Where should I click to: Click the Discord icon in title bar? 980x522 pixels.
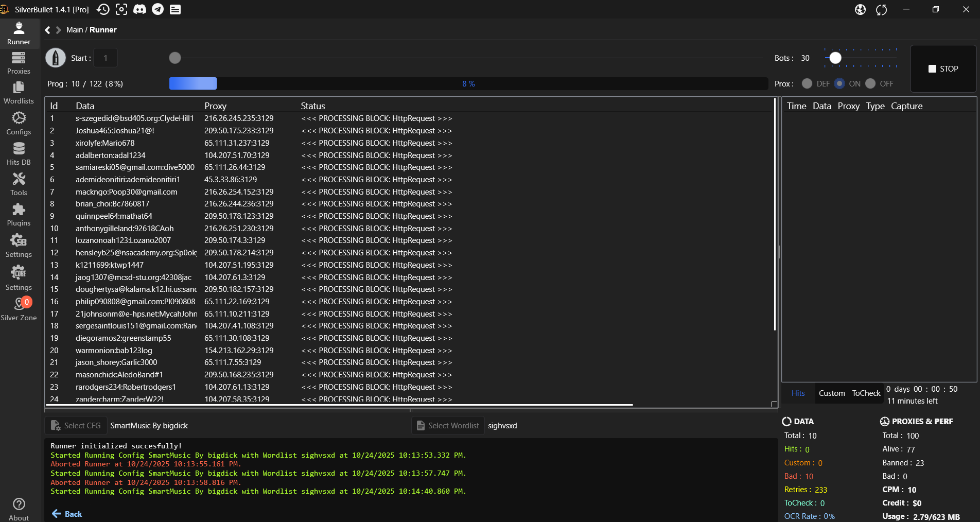139,9
